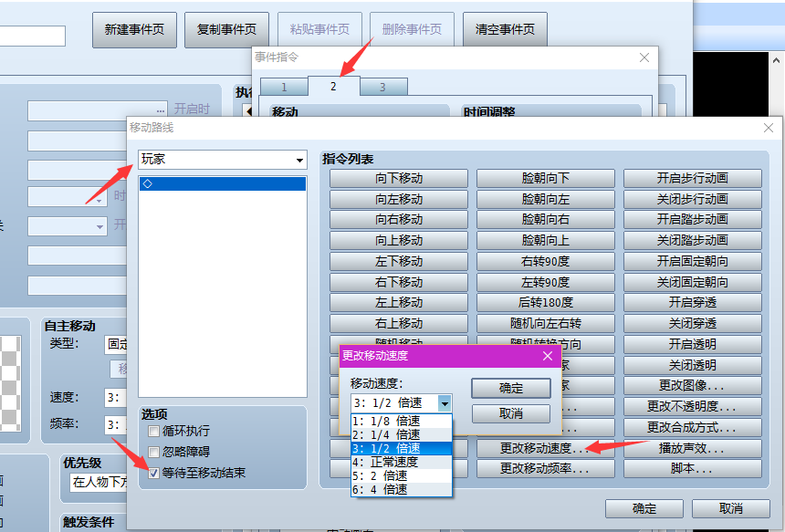The image size is (785, 532).
Task: Select 4: 正常速度 in the speed list
Action: click(x=402, y=462)
